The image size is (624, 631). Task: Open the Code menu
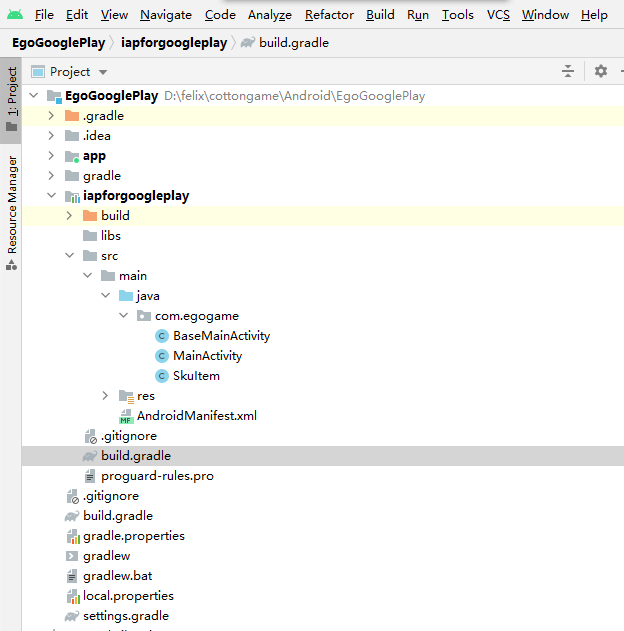tap(220, 15)
